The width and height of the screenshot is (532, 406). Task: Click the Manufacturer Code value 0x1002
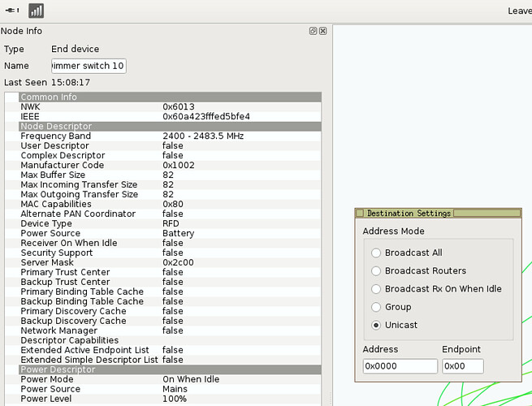[179, 165]
